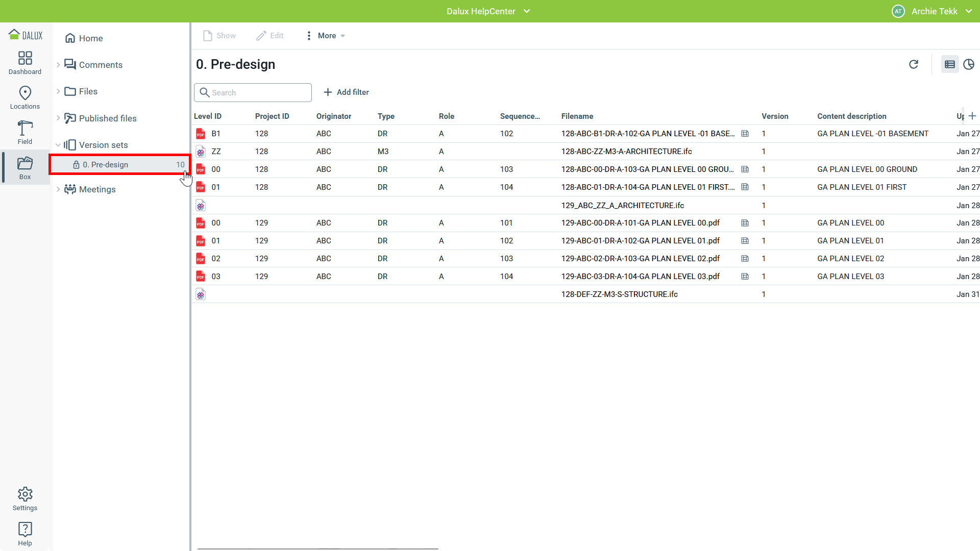Open the Locations sidebar icon
The image size is (980, 551).
point(24,97)
